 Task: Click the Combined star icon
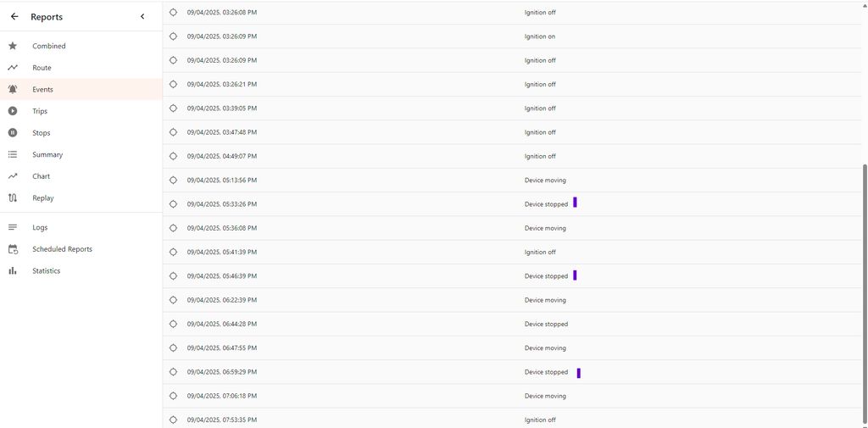(x=13, y=46)
